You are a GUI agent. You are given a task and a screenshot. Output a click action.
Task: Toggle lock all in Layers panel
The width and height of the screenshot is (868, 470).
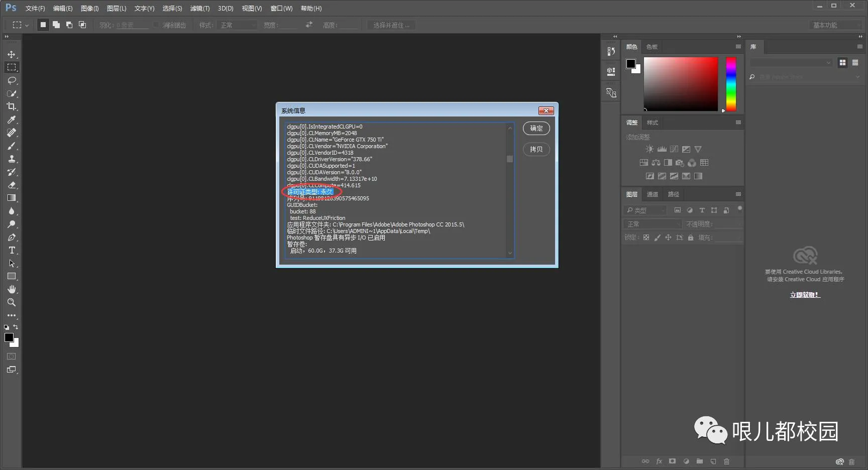click(x=691, y=238)
